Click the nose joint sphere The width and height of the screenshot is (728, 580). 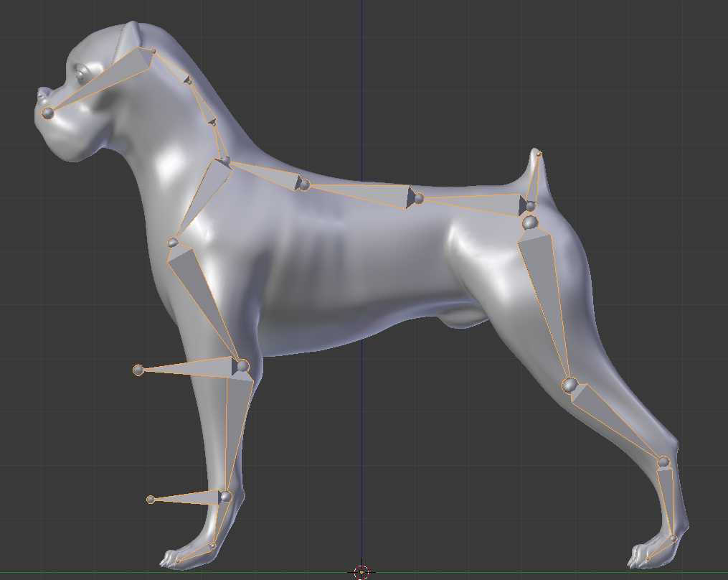click(x=49, y=111)
